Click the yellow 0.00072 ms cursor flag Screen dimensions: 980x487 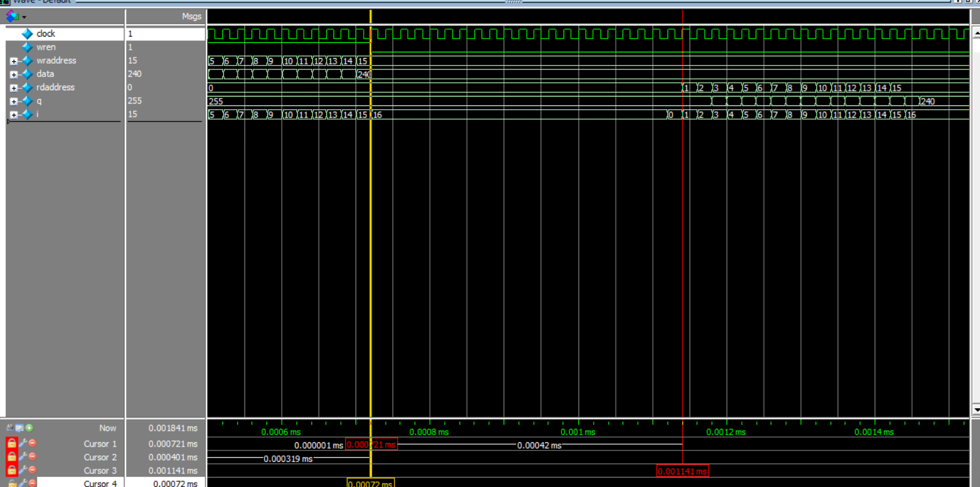371,483
